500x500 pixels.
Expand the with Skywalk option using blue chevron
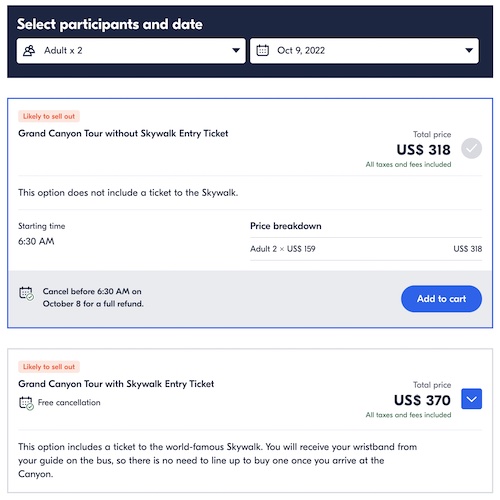(471, 399)
